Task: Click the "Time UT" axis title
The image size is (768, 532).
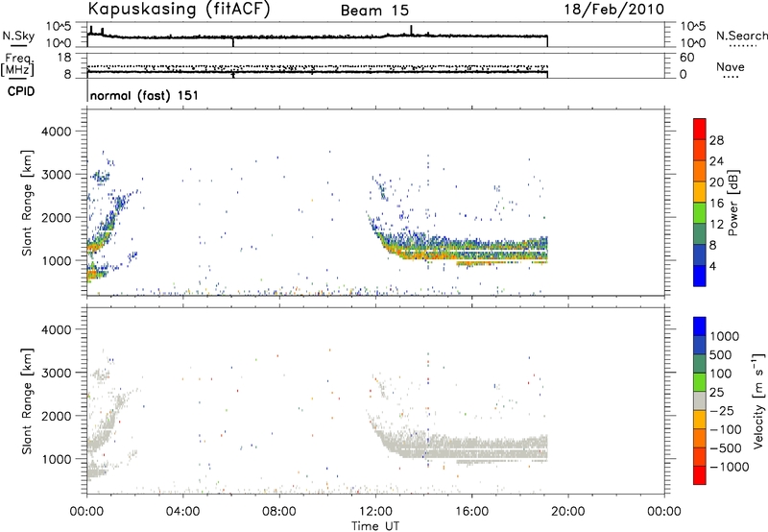Action: click(375, 525)
